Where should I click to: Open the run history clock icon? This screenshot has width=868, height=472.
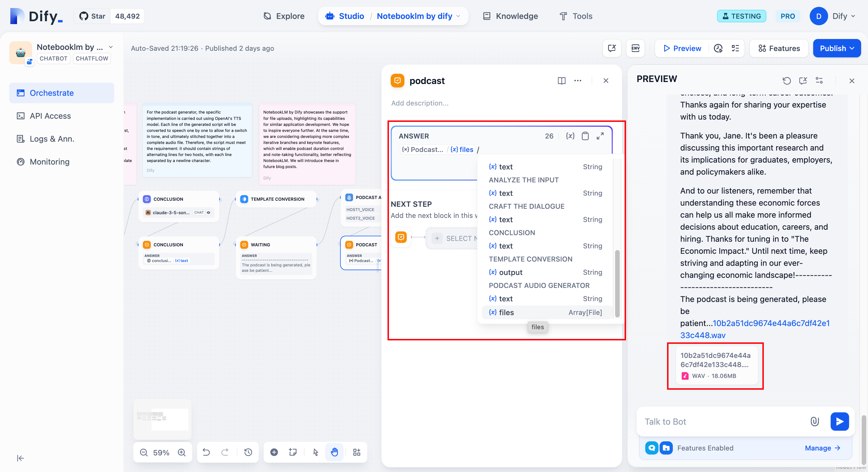point(718,48)
